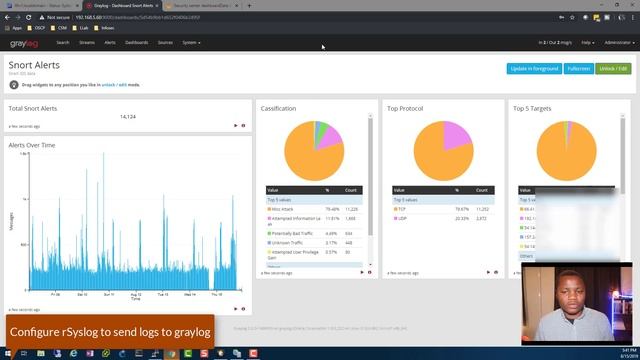Open the Windows Start menu
The image size is (640, 360).
pyautogui.click(x=8, y=353)
